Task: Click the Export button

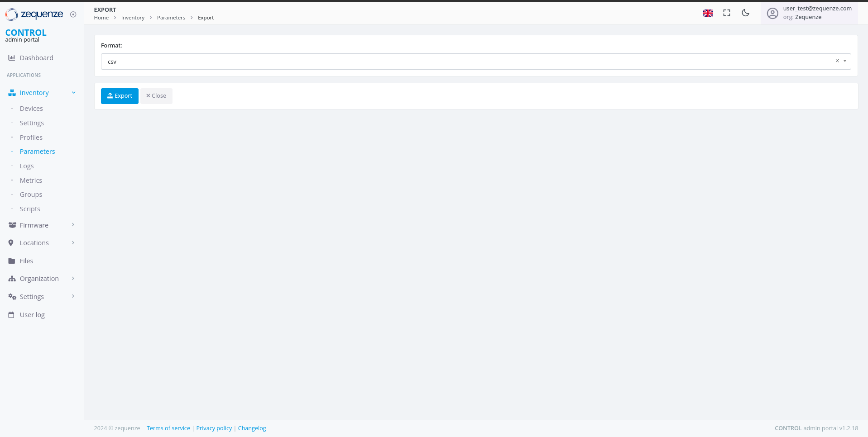Action: point(120,96)
